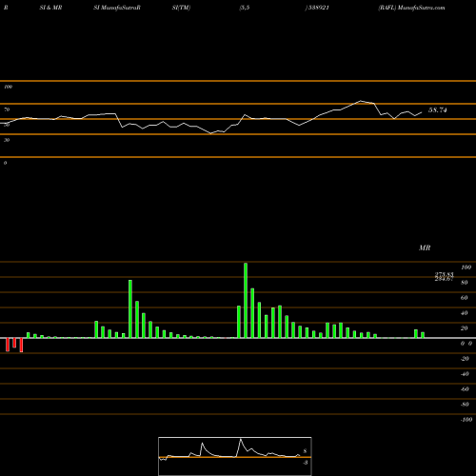Screen dimensions: 476x476
Task: Click the MR axis label -40
Action: (465, 374)
